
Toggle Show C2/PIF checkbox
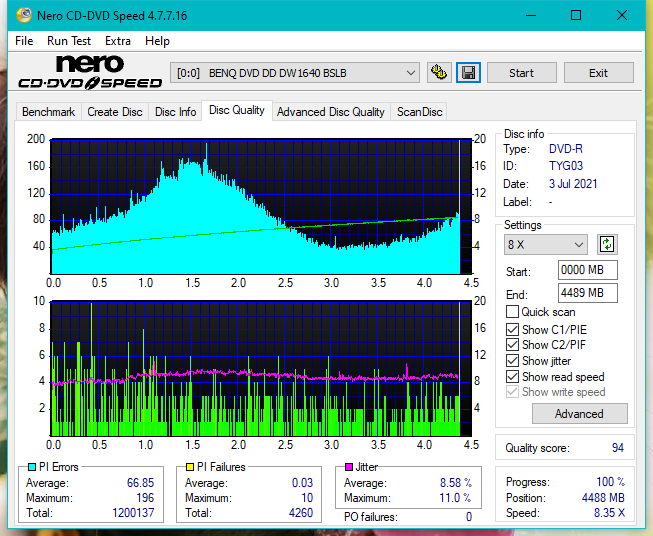point(512,344)
